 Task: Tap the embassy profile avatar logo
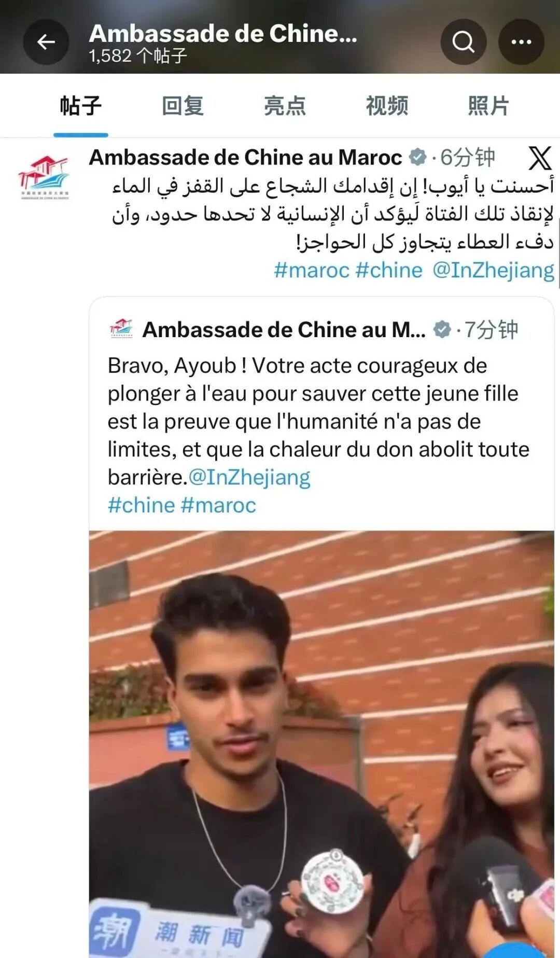pyautogui.click(x=44, y=177)
